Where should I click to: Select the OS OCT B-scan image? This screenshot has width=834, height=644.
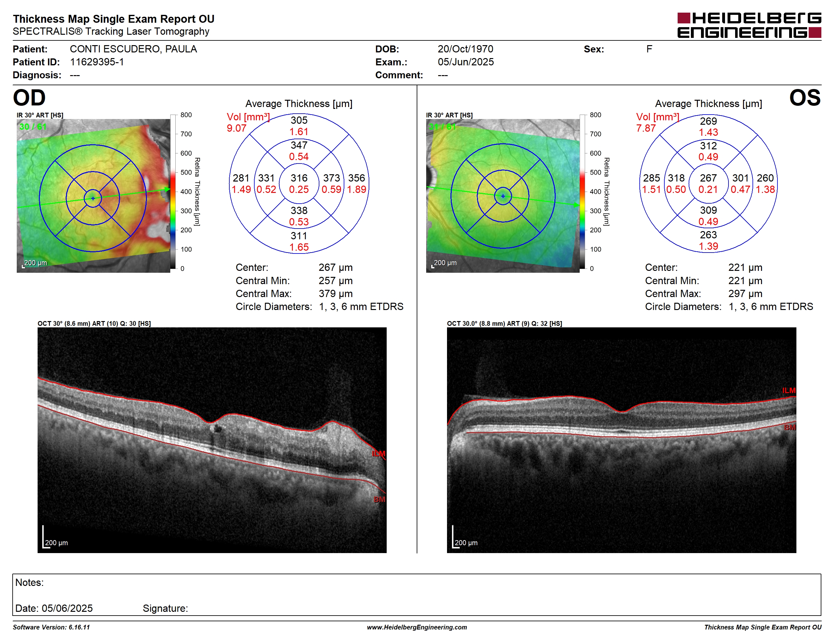pos(621,440)
